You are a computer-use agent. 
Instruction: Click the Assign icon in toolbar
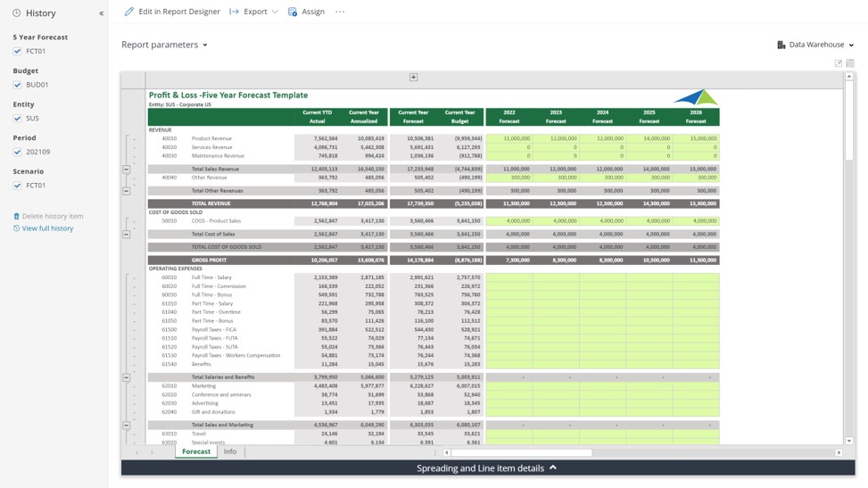click(293, 12)
